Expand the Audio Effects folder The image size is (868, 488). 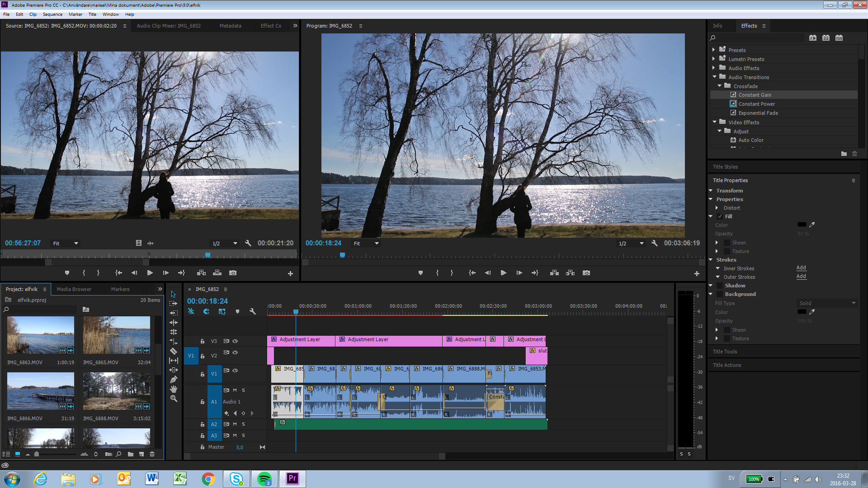(x=713, y=68)
